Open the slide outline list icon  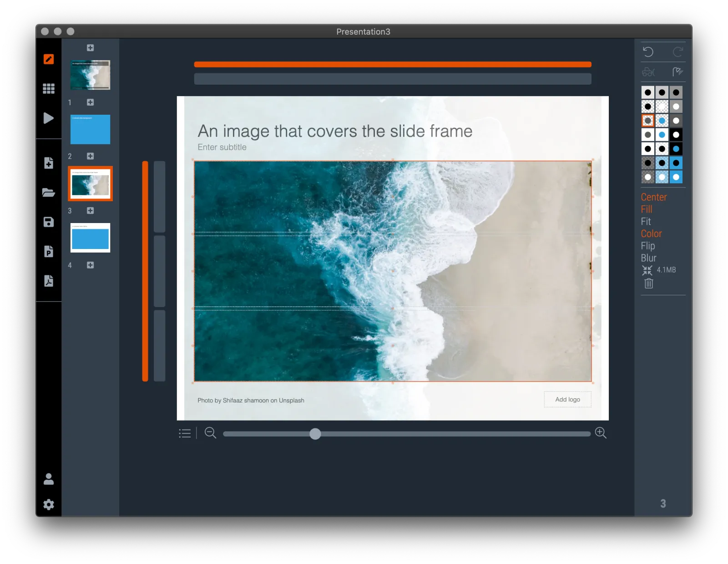(x=185, y=433)
